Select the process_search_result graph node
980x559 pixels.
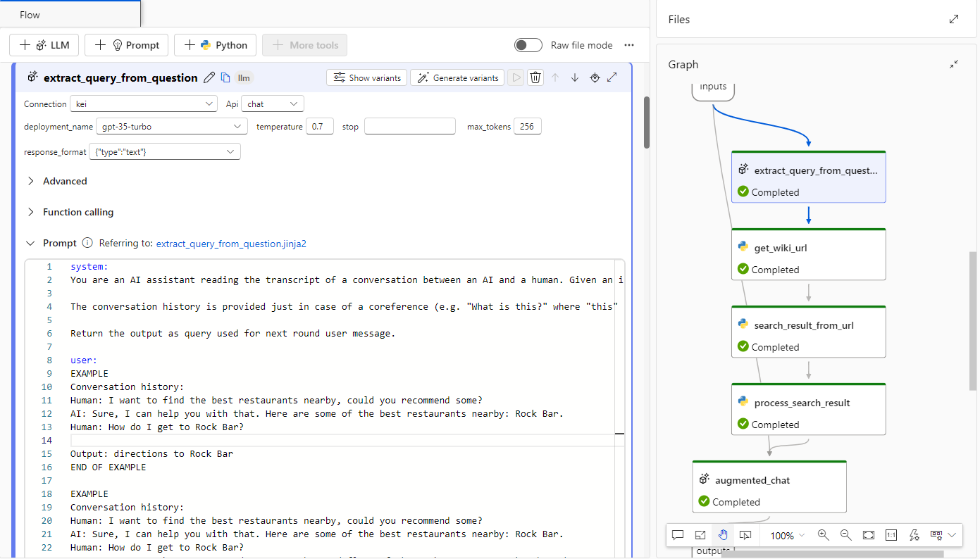(x=809, y=409)
